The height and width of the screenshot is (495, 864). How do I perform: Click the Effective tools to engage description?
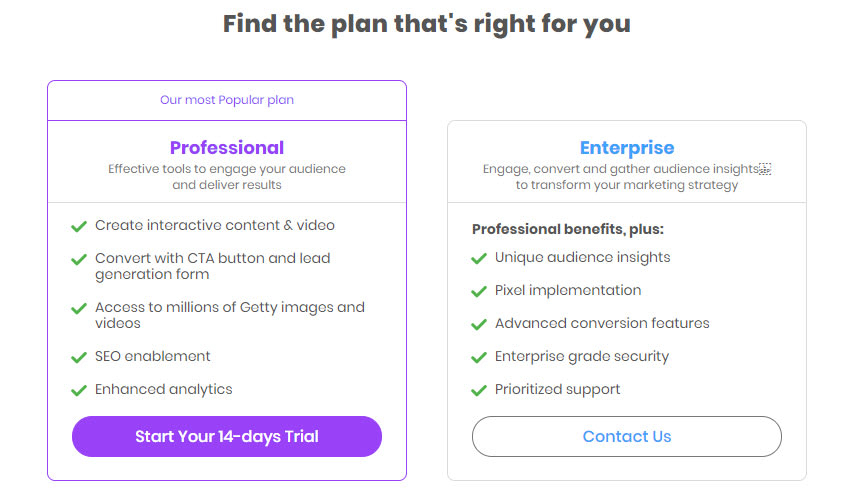click(x=227, y=177)
